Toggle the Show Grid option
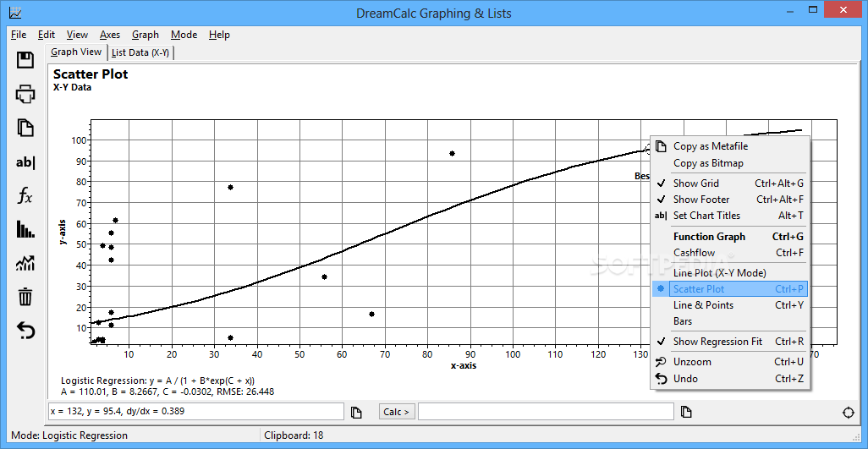Image resolution: width=868 pixels, height=449 pixels. click(729, 183)
